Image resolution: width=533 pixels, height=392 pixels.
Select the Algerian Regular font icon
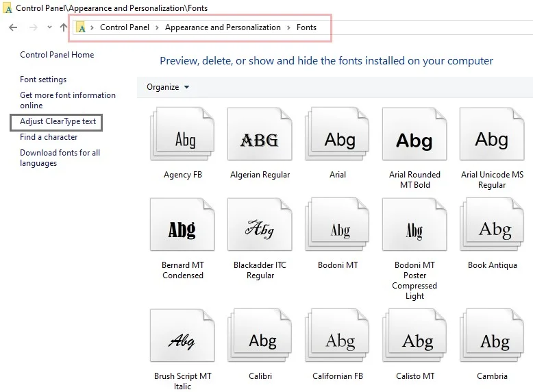click(x=260, y=134)
